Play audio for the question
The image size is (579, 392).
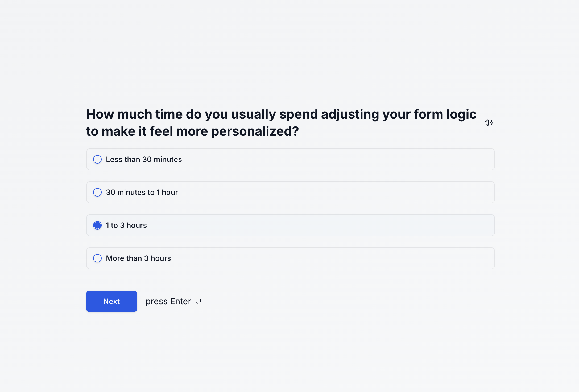tap(488, 123)
